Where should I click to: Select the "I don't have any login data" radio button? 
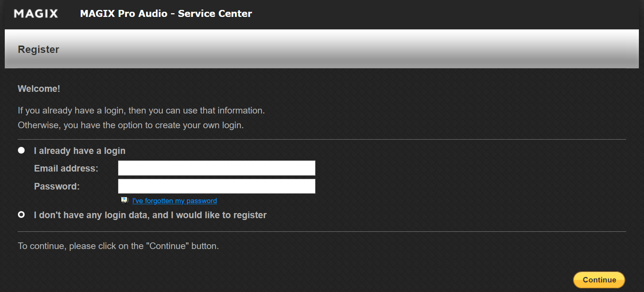pos(21,215)
